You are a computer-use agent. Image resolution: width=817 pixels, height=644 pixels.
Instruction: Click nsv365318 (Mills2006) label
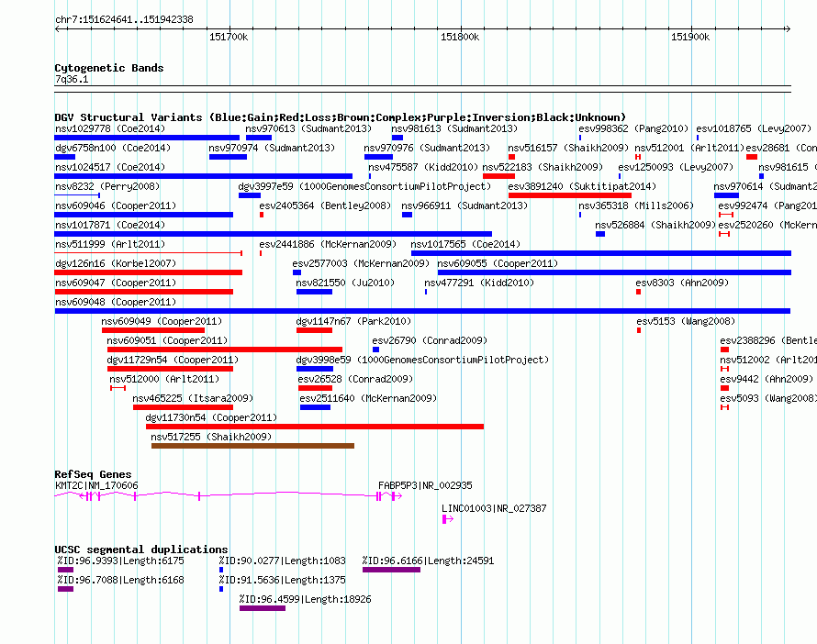(636, 205)
